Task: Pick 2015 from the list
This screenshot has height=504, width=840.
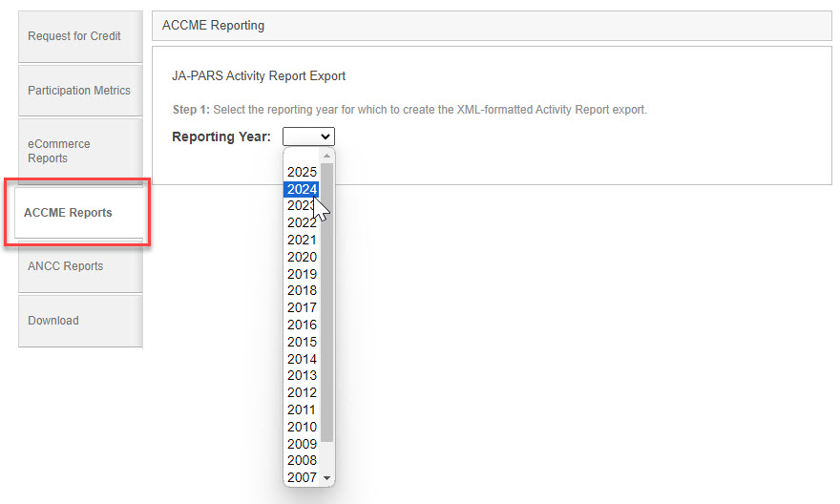Action: tap(302, 342)
